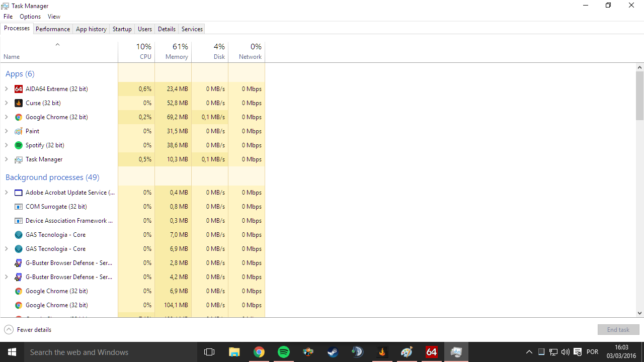Click the process list scrollbar thumb
The image size is (644, 362).
(x=640, y=96)
